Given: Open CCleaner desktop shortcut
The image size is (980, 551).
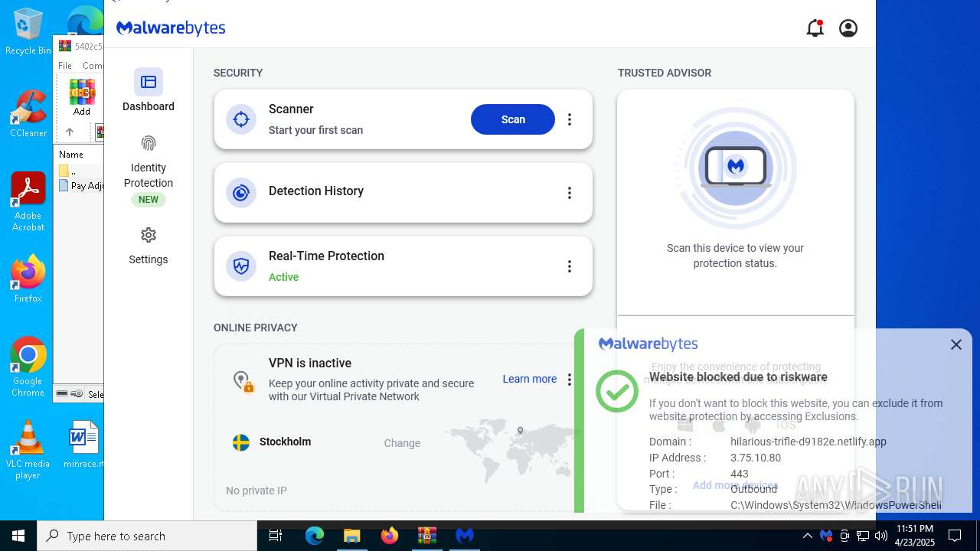Looking at the screenshot, I should (x=28, y=114).
